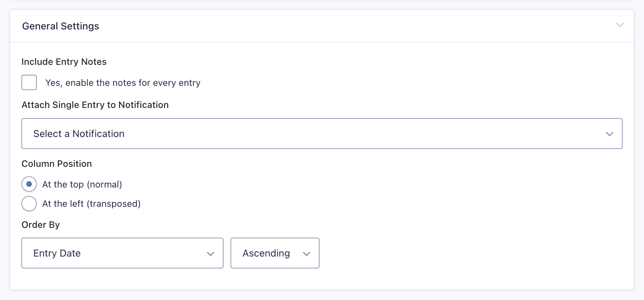This screenshot has width=644, height=300.
Task: Click the At the top radio label text
Action: (x=82, y=184)
